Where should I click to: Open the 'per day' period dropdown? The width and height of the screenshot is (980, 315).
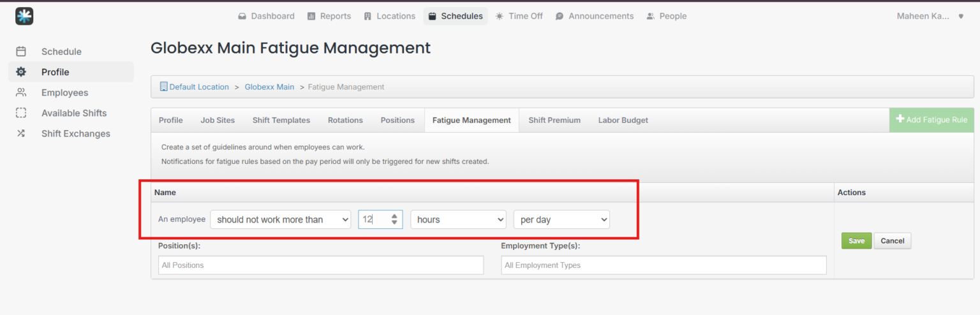coord(561,219)
